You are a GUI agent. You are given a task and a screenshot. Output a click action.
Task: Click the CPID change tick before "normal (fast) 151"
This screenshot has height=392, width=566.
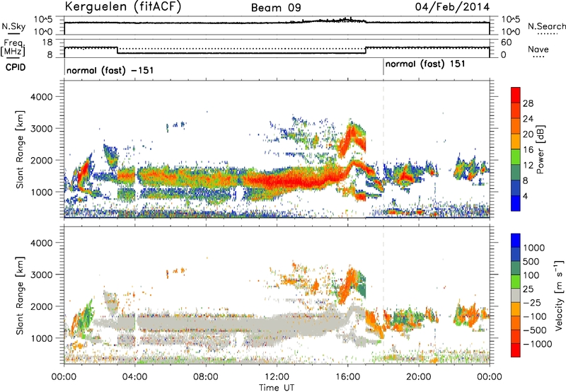click(383, 67)
